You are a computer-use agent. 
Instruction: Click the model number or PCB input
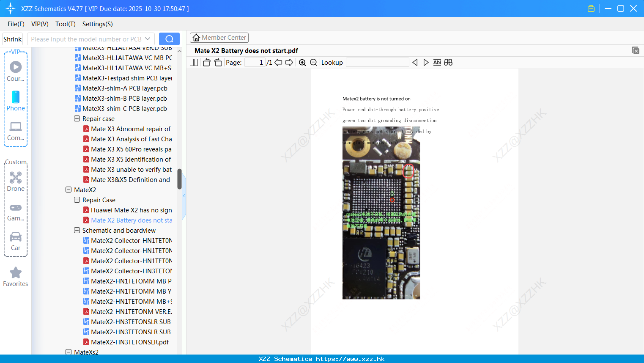[x=87, y=39]
